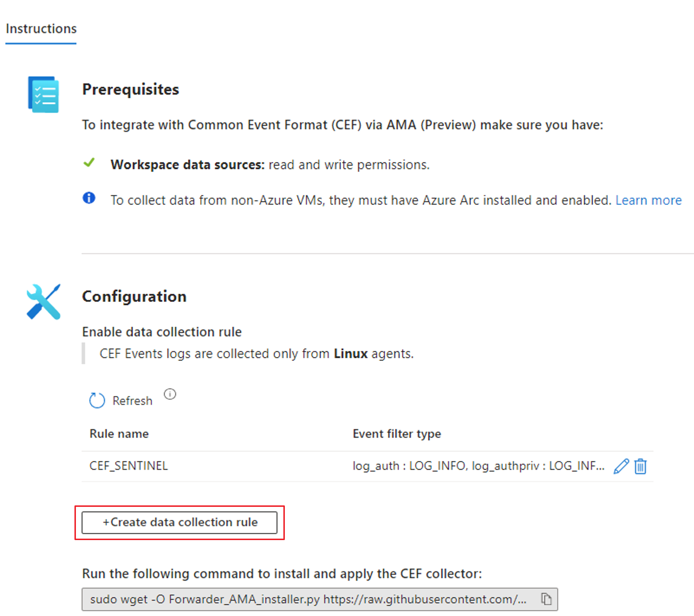Click the green checkmark permission icon
Screen dimensions: 694x616
[x=89, y=163]
